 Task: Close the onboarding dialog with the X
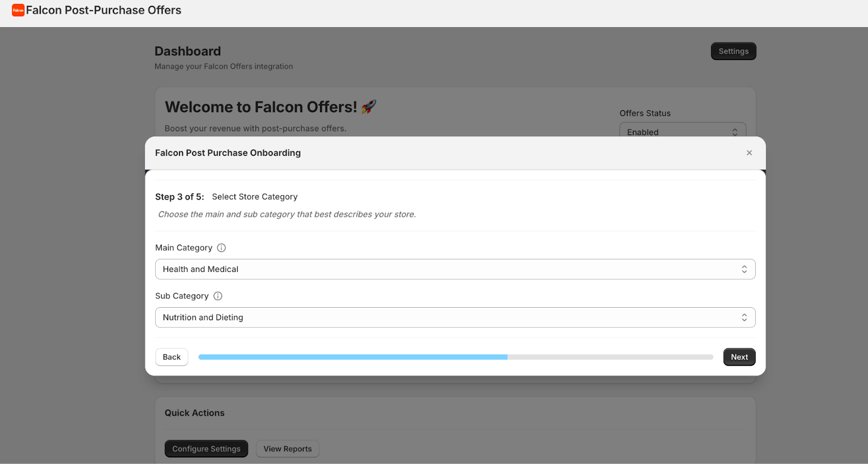click(749, 153)
